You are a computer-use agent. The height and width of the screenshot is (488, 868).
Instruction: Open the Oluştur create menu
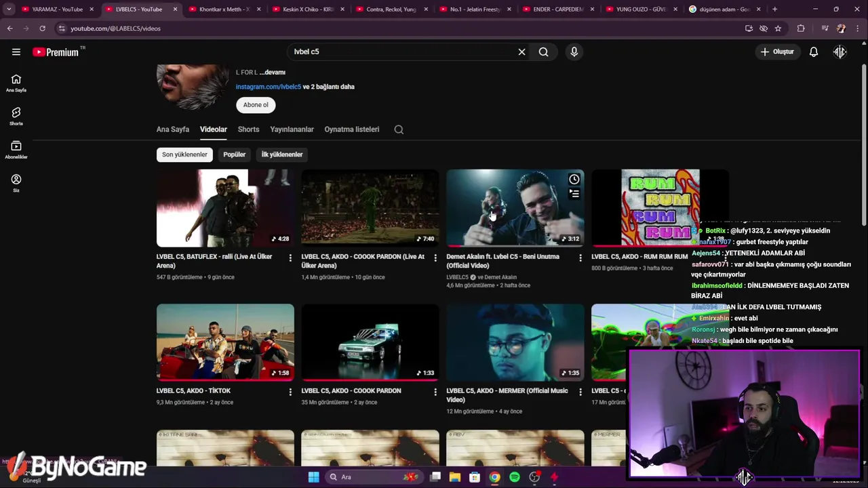[777, 52]
